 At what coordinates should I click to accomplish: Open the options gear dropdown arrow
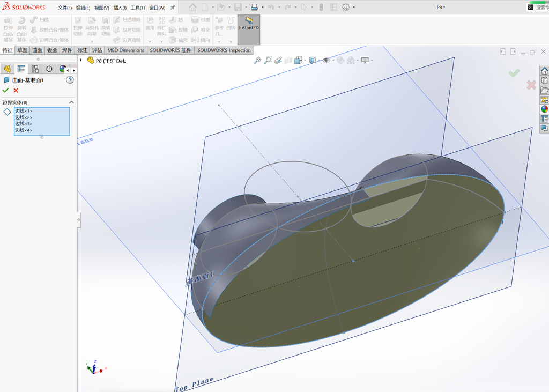pos(354,7)
